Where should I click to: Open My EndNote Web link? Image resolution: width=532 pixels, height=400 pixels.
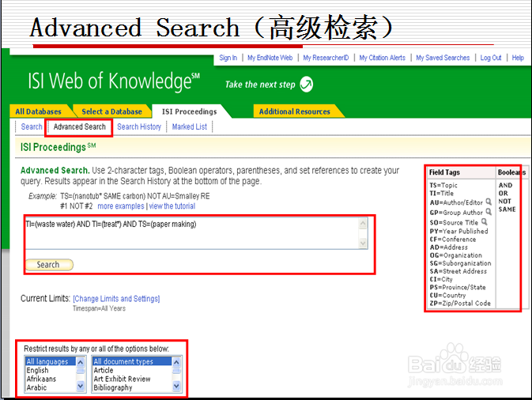coord(270,58)
